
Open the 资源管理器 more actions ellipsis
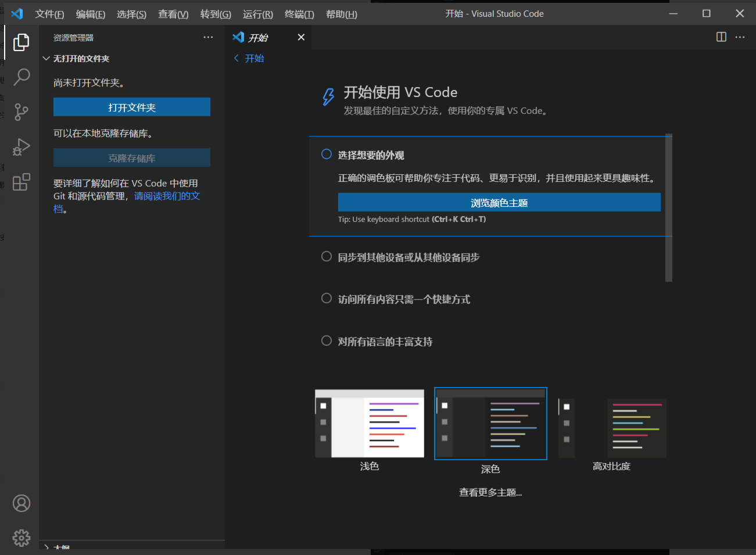(208, 37)
